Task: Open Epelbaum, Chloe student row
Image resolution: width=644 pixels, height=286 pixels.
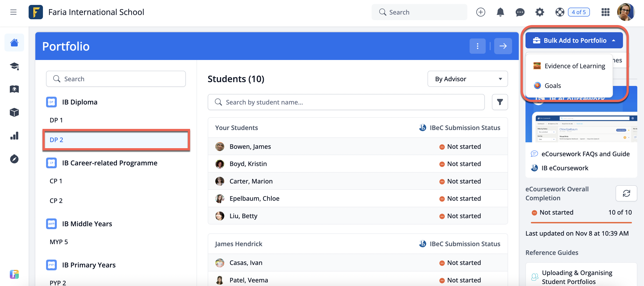Action: (358, 198)
